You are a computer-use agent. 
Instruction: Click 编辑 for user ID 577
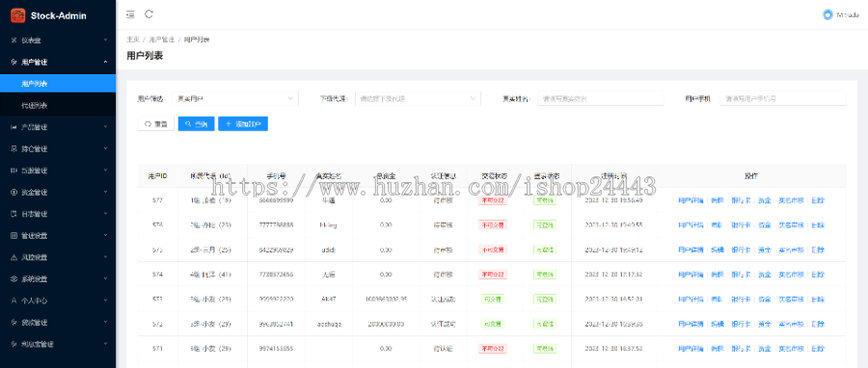pyautogui.click(x=717, y=200)
